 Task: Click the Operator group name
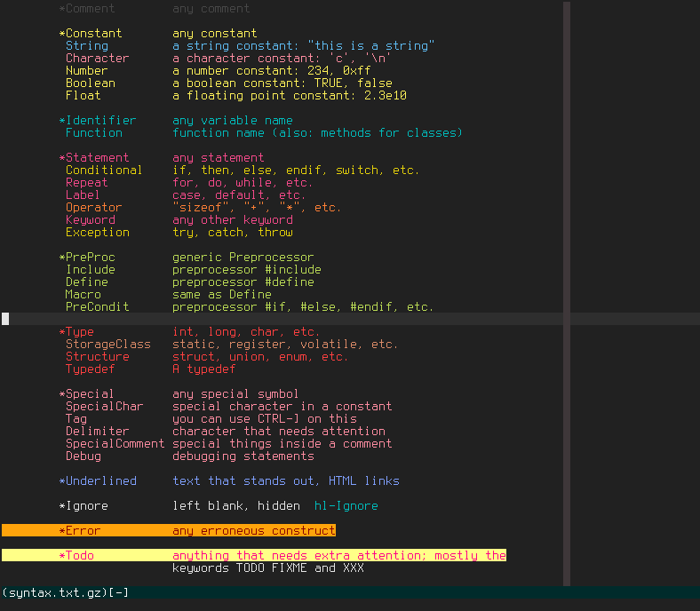coord(94,208)
